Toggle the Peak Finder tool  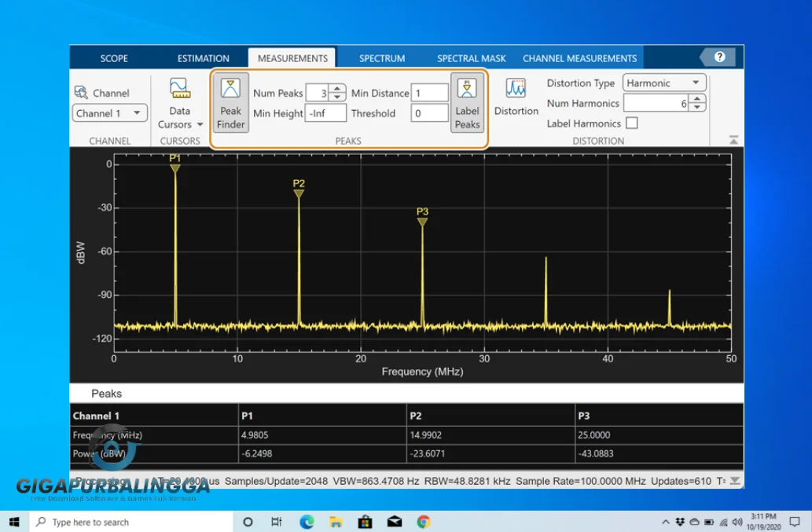(231, 103)
